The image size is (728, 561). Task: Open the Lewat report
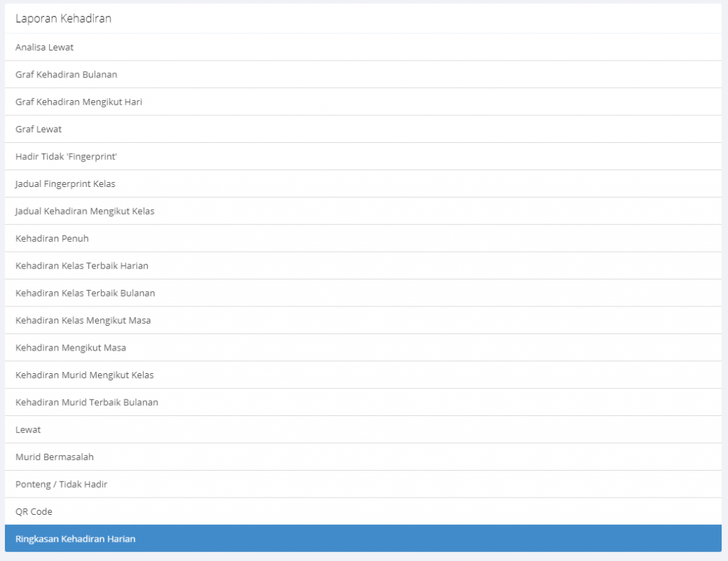363,429
